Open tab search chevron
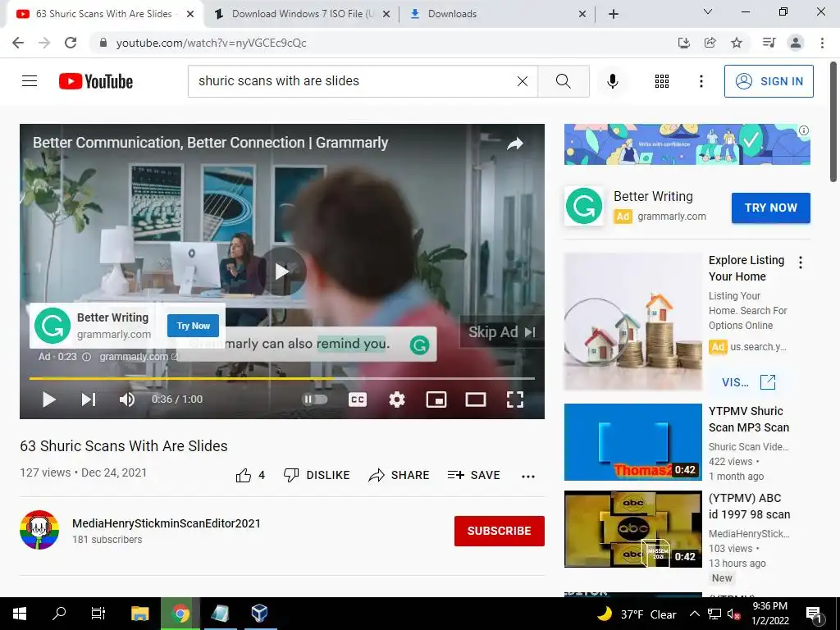The image size is (840, 630). pyautogui.click(x=708, y=11)
